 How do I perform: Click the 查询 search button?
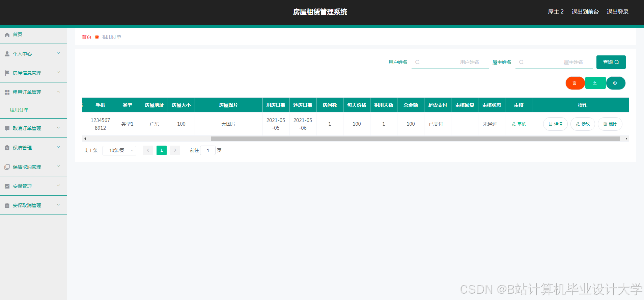point(611,62)
